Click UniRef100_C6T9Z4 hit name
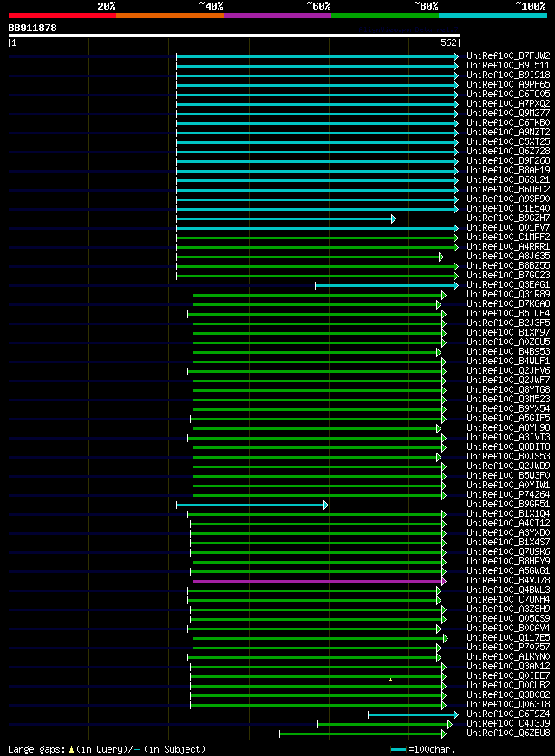Screen dimensions: 555x756 click(508, 714)
